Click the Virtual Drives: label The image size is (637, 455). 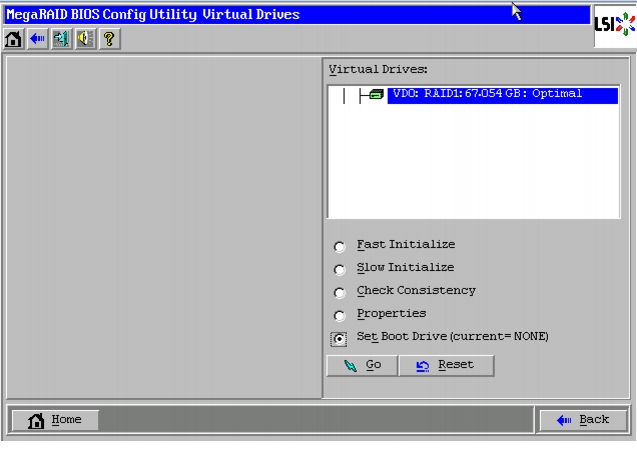[378, 69]
